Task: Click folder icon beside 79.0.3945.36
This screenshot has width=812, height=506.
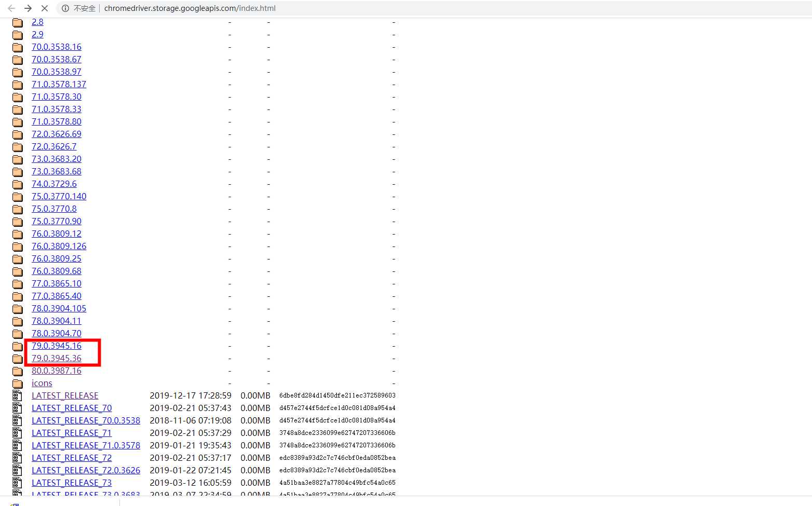Action: pyautogui.click(x=18, y=359)
